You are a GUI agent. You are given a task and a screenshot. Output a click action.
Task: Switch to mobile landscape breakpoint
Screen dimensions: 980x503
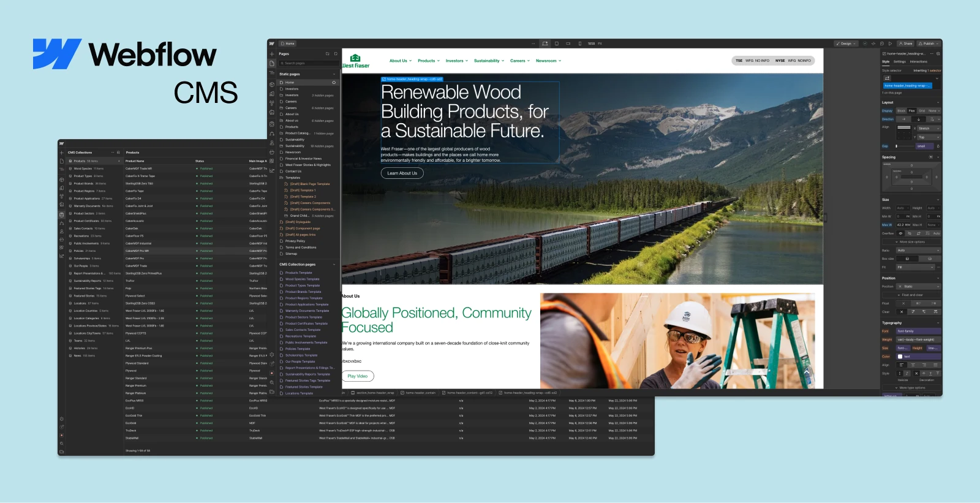568,43
